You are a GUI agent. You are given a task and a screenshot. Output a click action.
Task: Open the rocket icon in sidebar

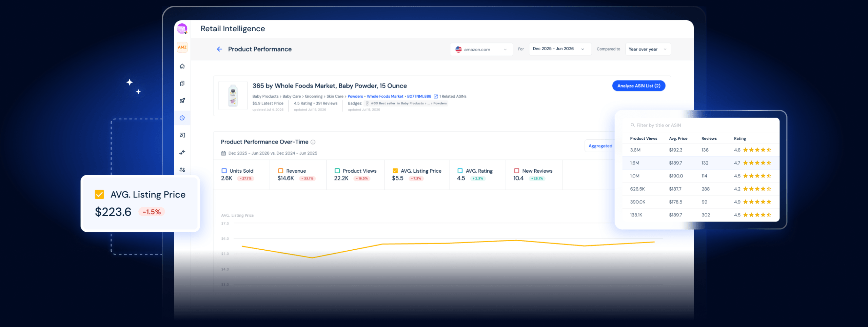pos(182,100)
